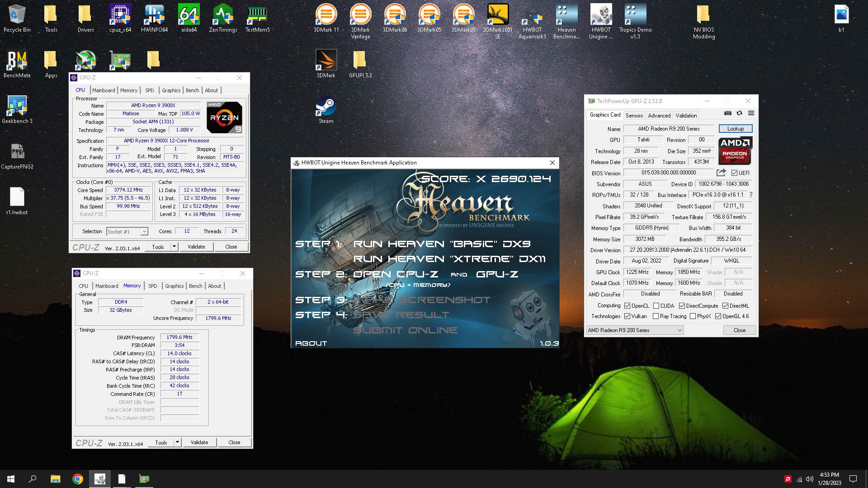Open Steam desktop shortcut
Viewport: 868px width, 488px height.
click(326, 109)
